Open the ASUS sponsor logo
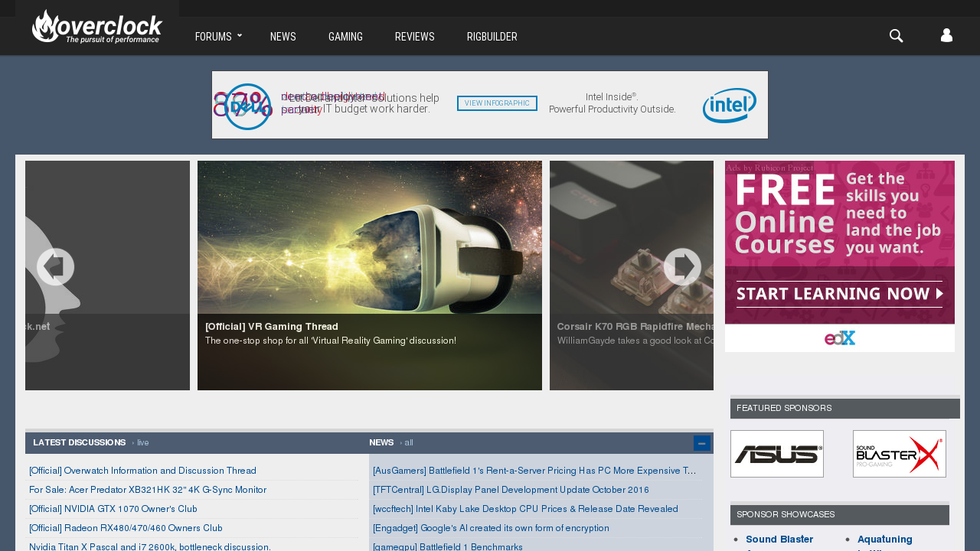980x551 pixels. [777, 454]
